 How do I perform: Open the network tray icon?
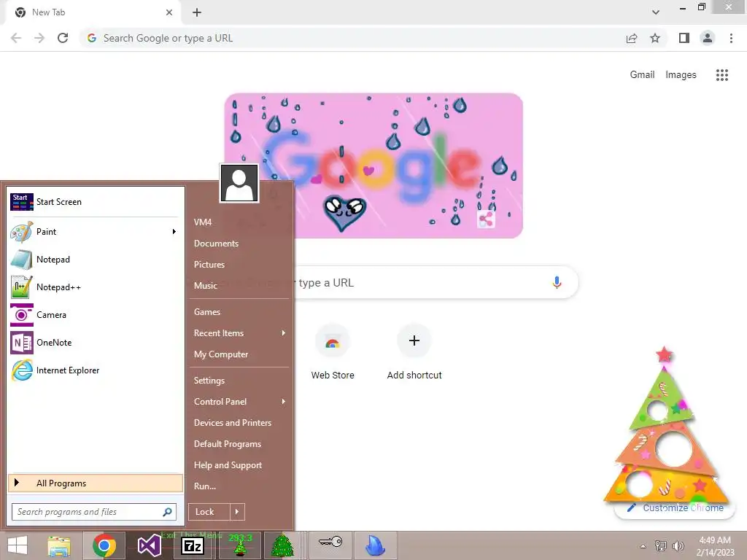[661, 545]
